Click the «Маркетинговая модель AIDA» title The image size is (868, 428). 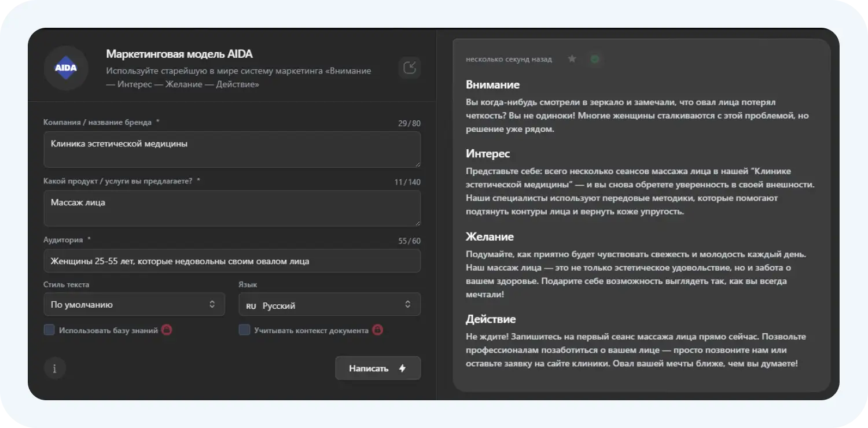179,54
